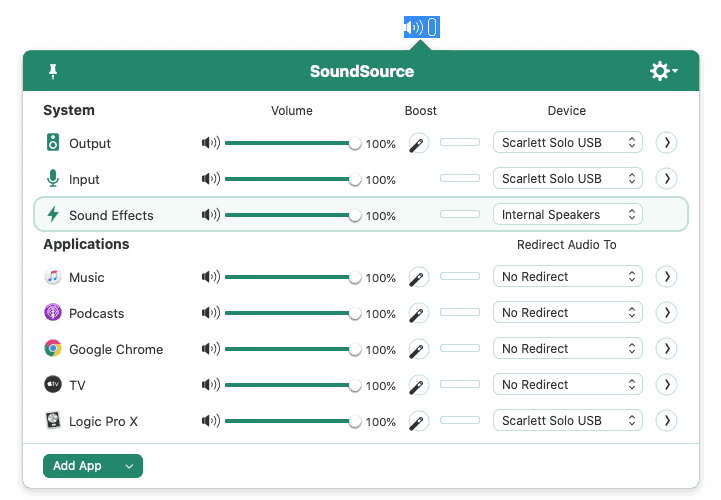This screenshot has height=500, width=721.
Task: Open the Add App dropdown arrow
Action: pyautogui.click(x=129, y=466)
